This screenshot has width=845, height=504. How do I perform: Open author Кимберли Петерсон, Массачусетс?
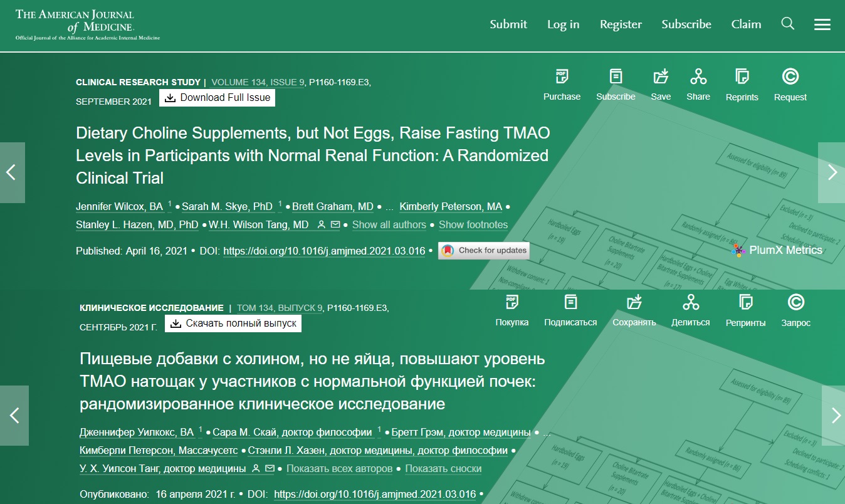tap(159, 451)
